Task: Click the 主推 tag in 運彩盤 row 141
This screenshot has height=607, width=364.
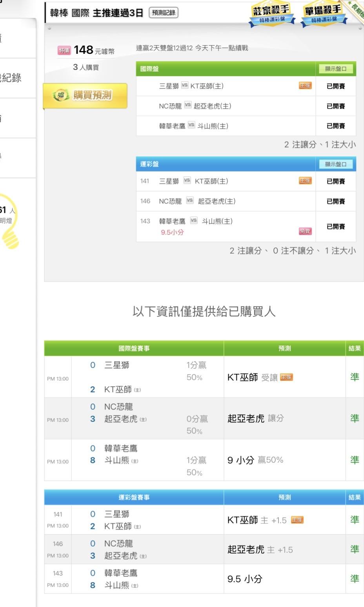Action: pos(305,181)
